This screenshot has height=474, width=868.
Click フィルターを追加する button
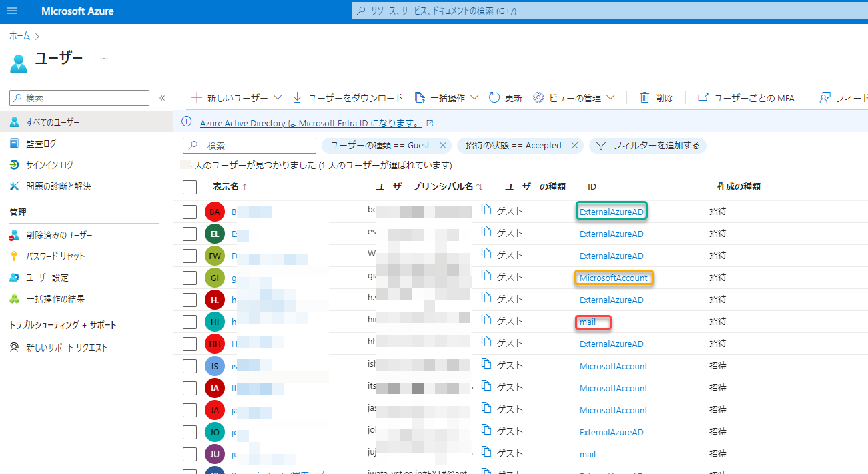647,145
